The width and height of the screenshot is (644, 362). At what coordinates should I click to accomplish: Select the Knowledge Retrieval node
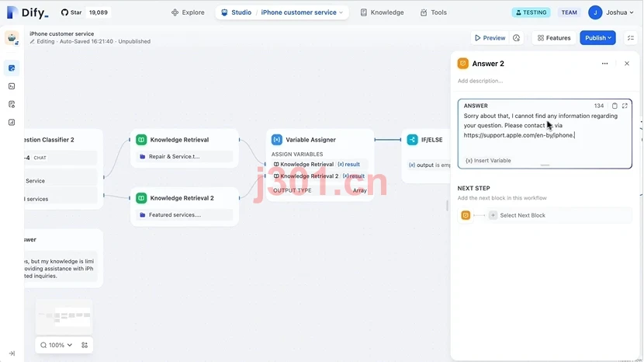click(185, 148)
